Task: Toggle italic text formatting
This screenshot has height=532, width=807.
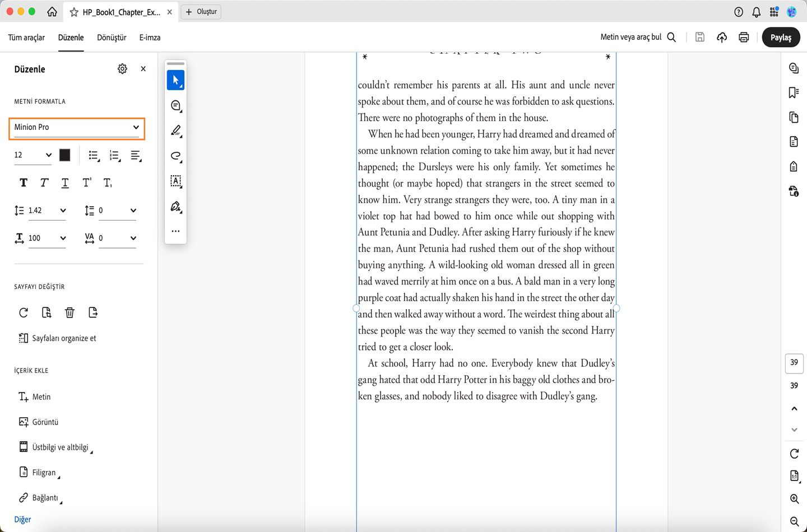Action: pyautogui.click(x=44, y=183)
